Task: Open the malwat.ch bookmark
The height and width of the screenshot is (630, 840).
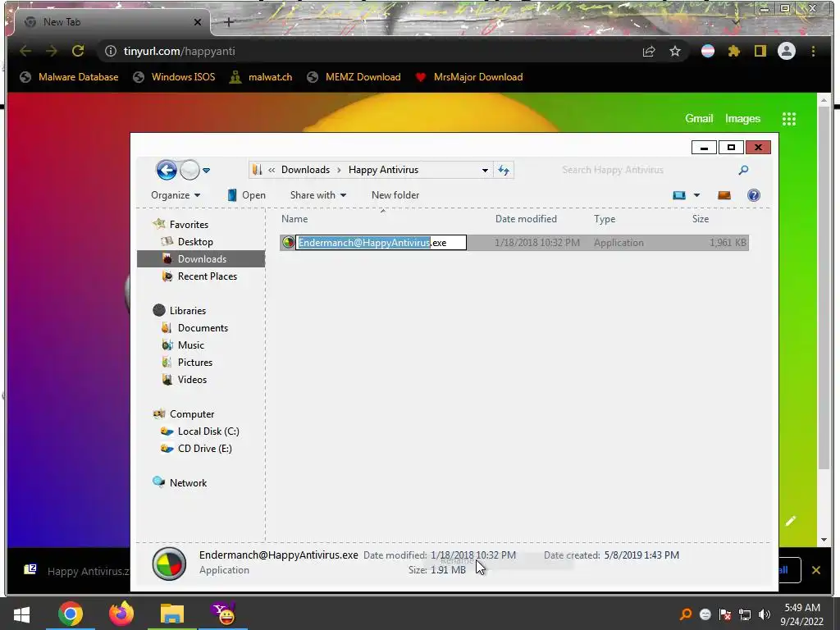Action: (x=261, y=77)
